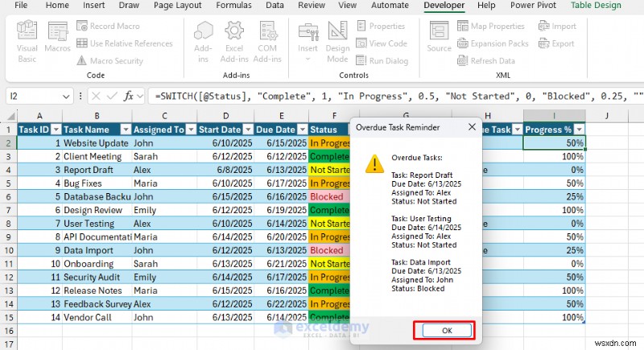Click inside the formula bar
Viewport: 644px width, 350px height.
pyautogui.click(x=395, y=96)
